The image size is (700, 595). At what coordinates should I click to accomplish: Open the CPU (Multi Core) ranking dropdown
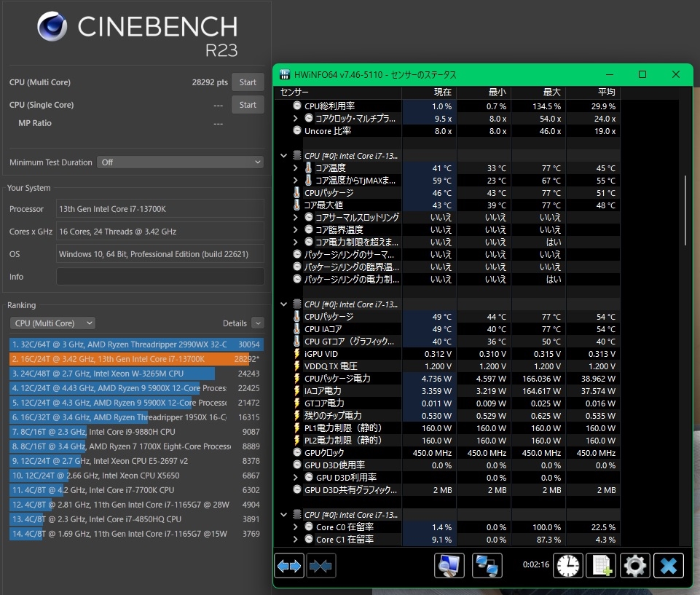pos(52,323)
